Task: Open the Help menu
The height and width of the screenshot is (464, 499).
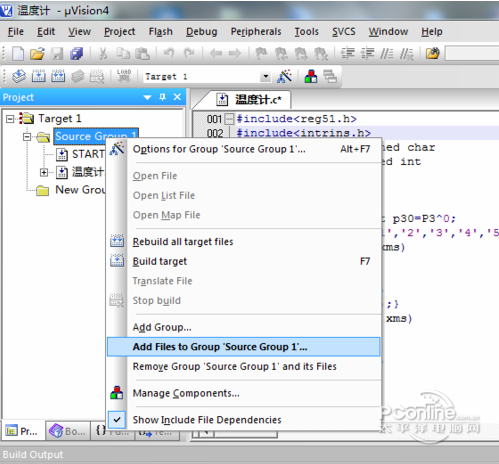Action: coord(432,32)
